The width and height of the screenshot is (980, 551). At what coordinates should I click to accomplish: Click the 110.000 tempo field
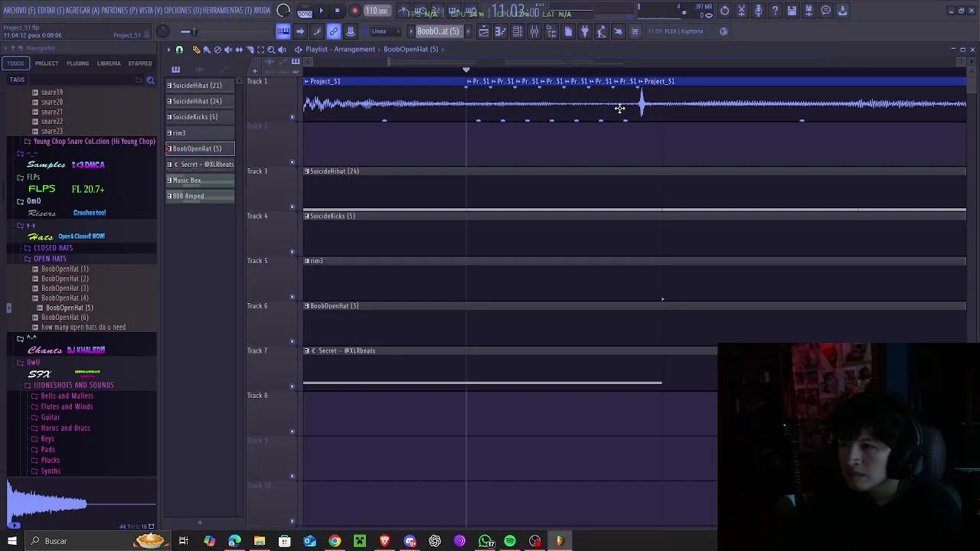[x=376, y=11]
